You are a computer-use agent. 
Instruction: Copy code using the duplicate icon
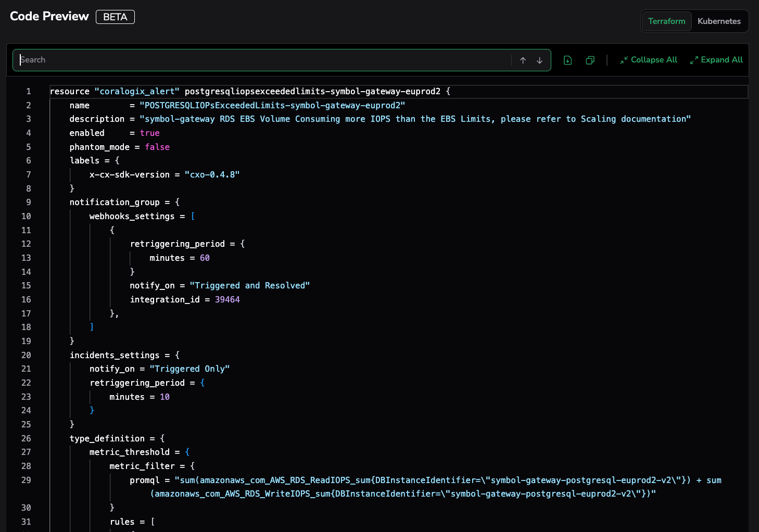click(590, 60)
